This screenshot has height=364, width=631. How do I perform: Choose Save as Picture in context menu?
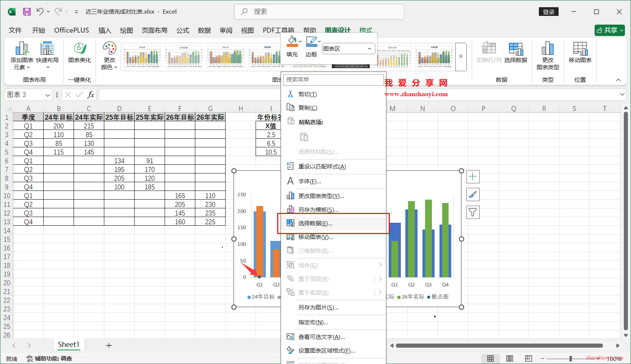click(x=334, y=307)
